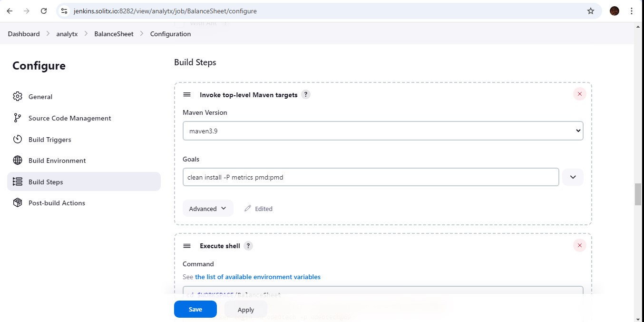Viewport: 644px width, 322px height.
Task: Click the Source Code Management branch icon
Action: 18,118
